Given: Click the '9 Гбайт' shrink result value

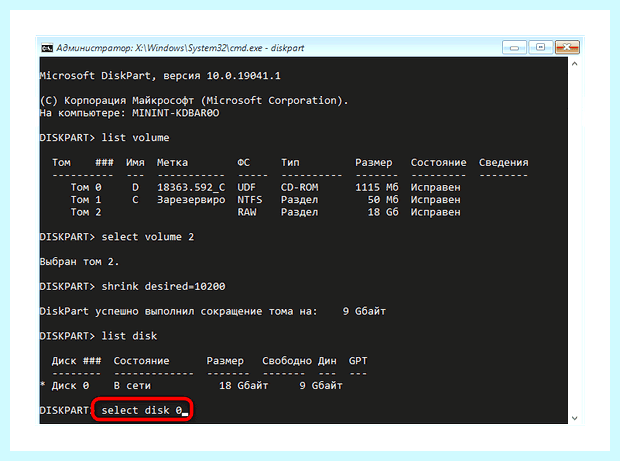Looking at the screenshot, I should tap(364, 311).
